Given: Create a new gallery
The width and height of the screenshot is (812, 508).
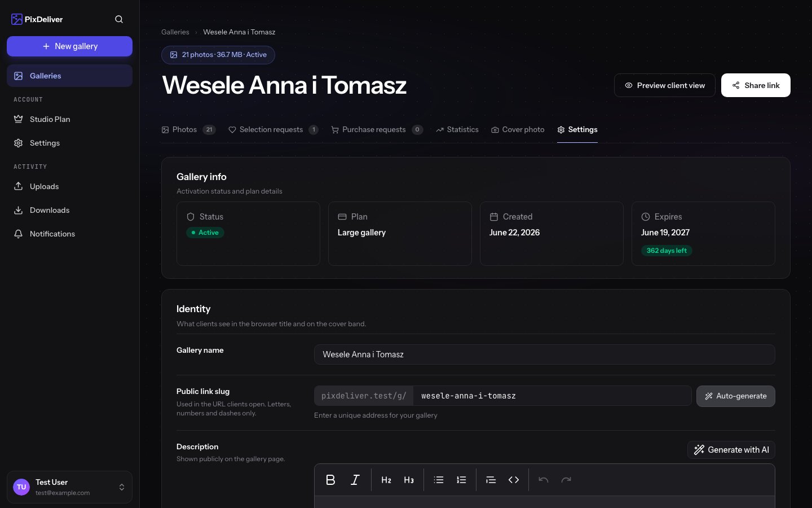Looking at the screenshot, I should (69, 46).
